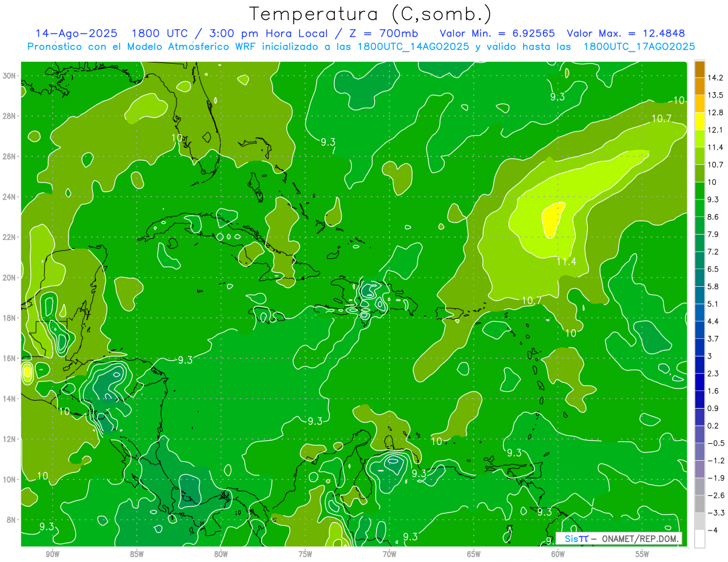Viewport: 728px width, 562px height.
Task: Click the "80W" longitude axis label
Action: pos(221,554)
